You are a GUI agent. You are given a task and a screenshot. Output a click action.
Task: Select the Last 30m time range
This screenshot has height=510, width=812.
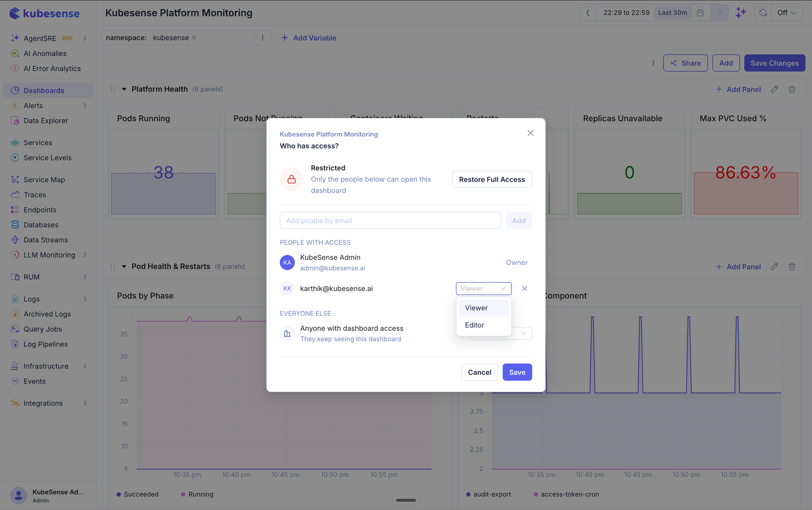click(x=672, y=13)
